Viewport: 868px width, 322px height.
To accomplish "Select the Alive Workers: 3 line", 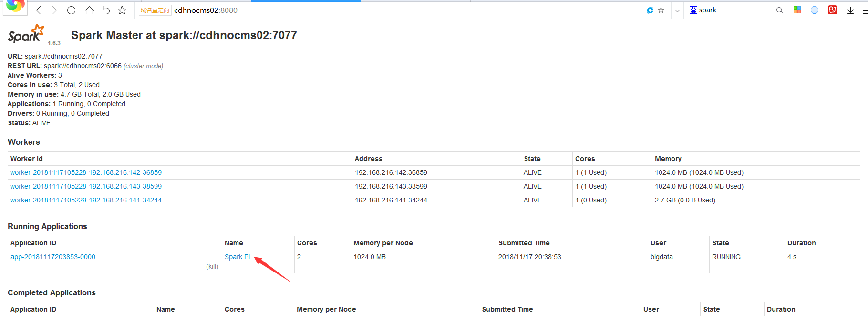I will coord(35,75).
